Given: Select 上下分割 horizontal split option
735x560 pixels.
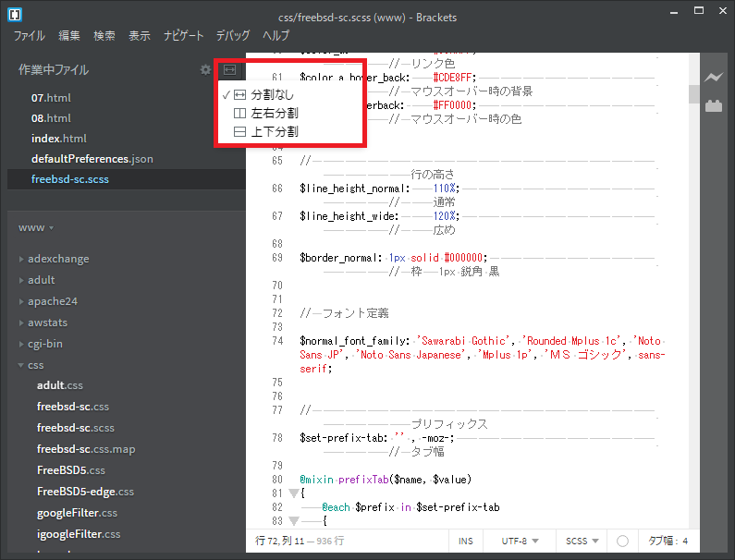Looking at the screenshot, I should click(265, 131).
